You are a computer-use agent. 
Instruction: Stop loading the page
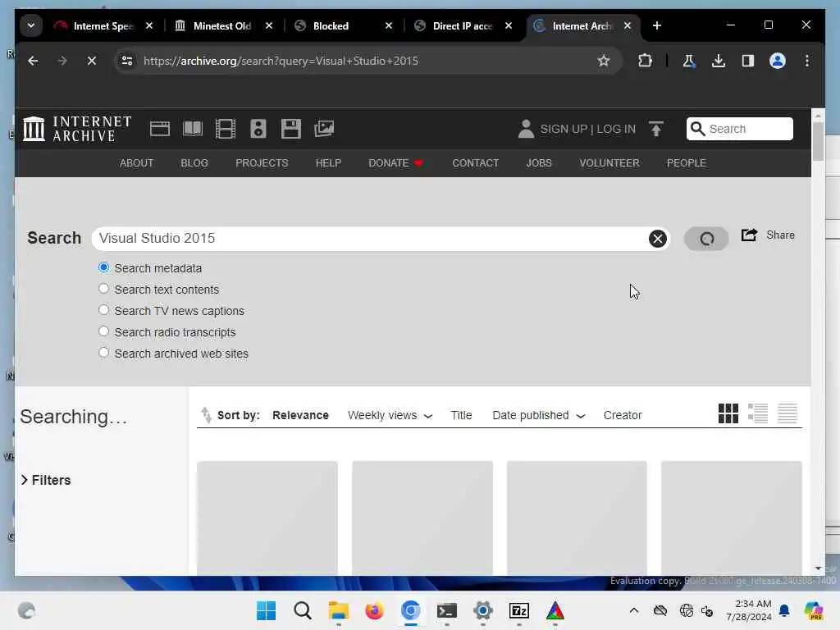coord(92,61)
